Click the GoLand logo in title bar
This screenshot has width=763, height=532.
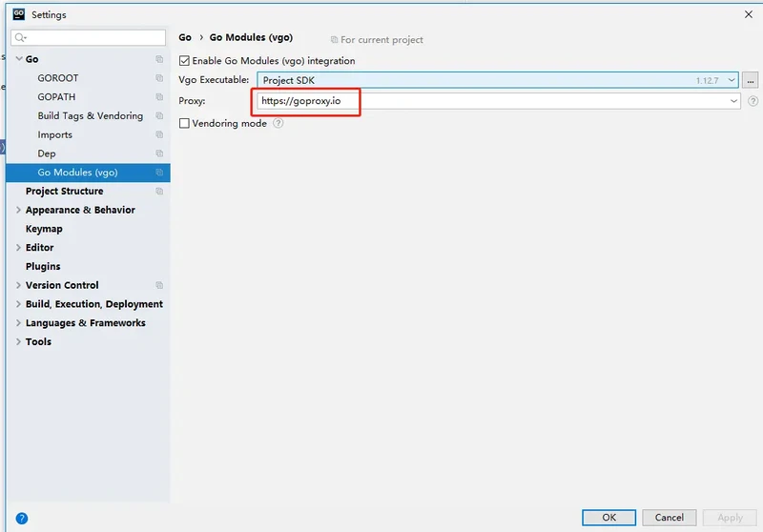tap(18, 14)
